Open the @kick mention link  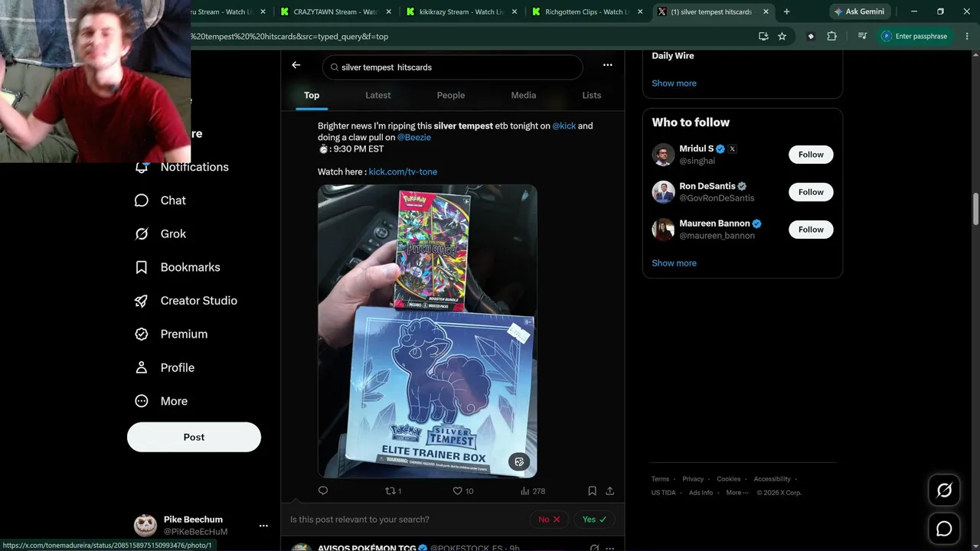[x=564, y=126]
